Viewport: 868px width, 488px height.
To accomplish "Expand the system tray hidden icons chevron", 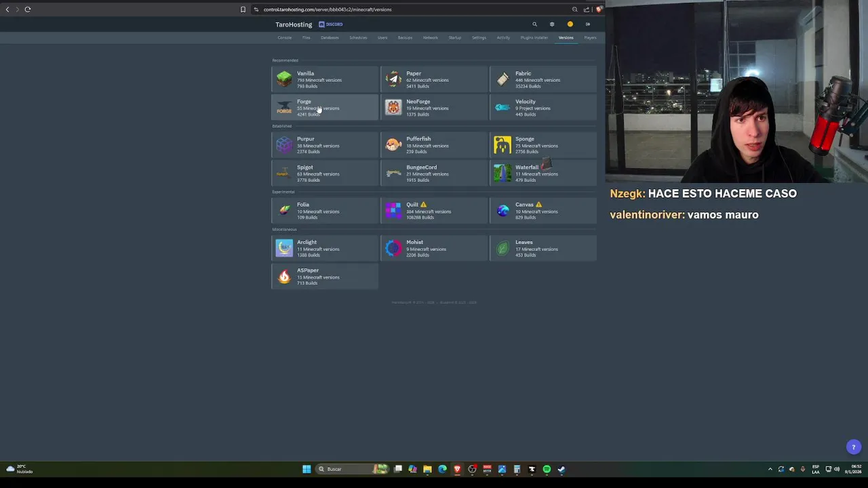I will pyautogui.click(x=770, y=469).
